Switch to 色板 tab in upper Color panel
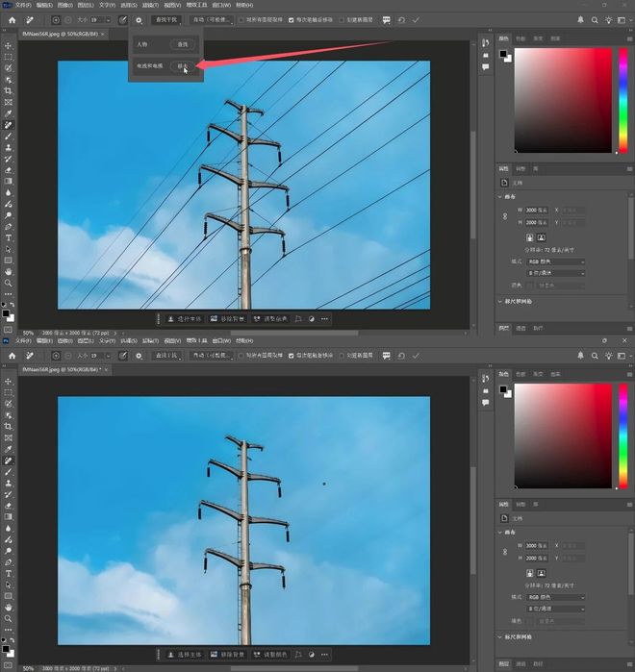Viewport: 635px width, 672px height. 521,38
